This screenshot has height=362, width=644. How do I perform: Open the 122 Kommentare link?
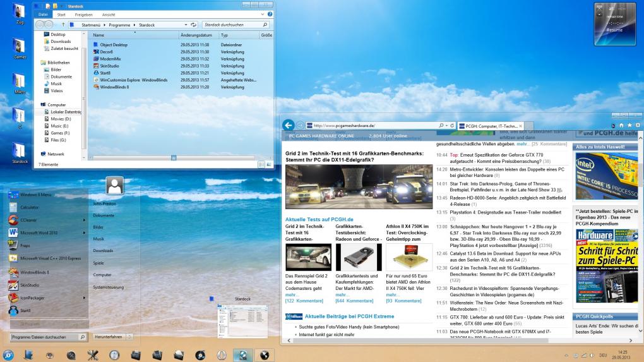pyautogui.click(x=304, y=301)
